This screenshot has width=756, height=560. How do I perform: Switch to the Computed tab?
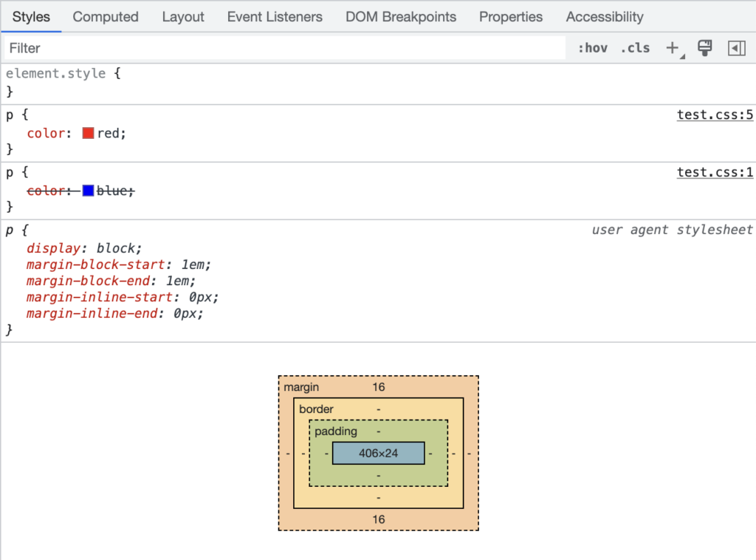pos(106,16)
